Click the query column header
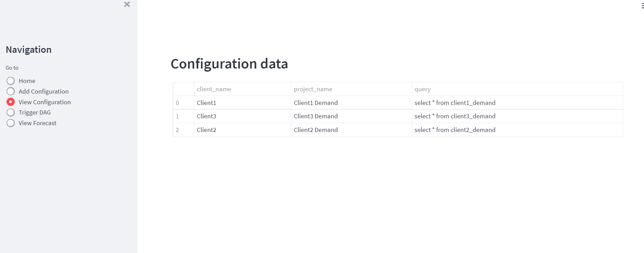Image resolution: width=644 pixels, height=253 pixels. pyautogui.click(x=422, y=89)
